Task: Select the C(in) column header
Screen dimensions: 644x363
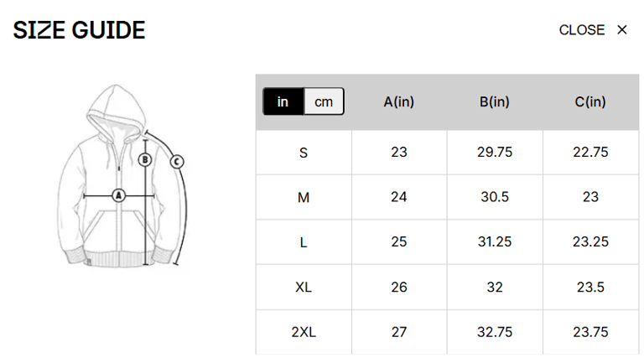Action: (x=590, y=102)
